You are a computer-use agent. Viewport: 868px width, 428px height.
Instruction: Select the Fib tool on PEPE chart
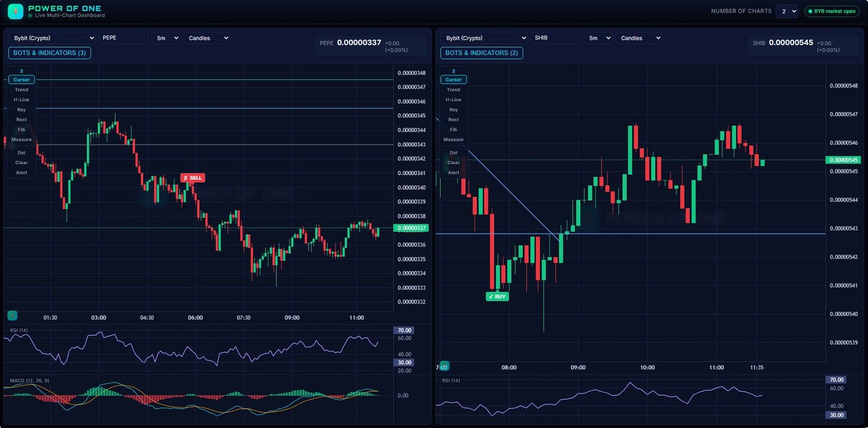(x=21, y=129)
